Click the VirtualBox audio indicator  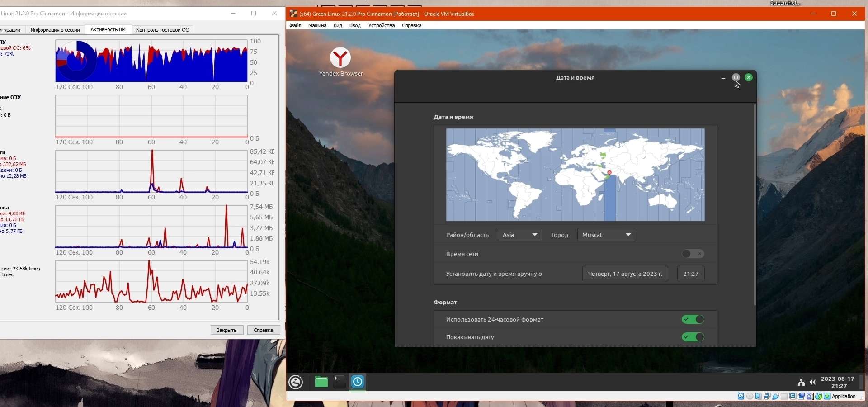(759, 396)
